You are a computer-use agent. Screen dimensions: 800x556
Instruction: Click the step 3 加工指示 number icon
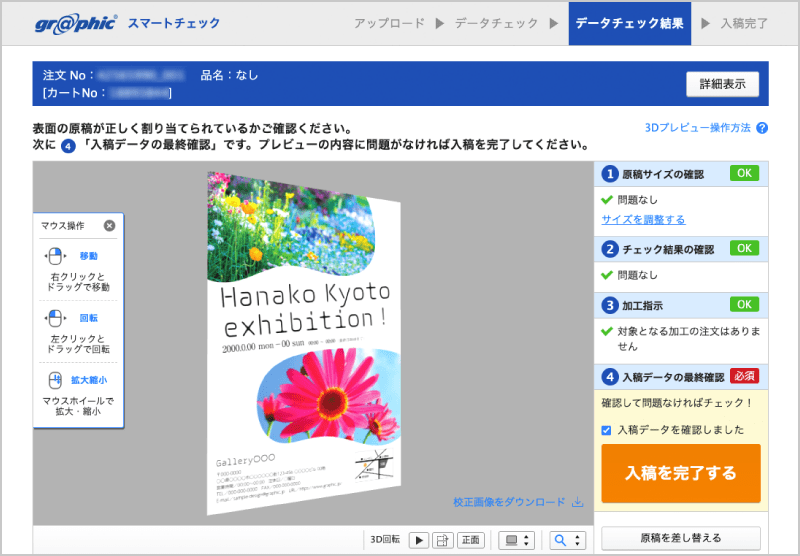(x=610, y=305)
